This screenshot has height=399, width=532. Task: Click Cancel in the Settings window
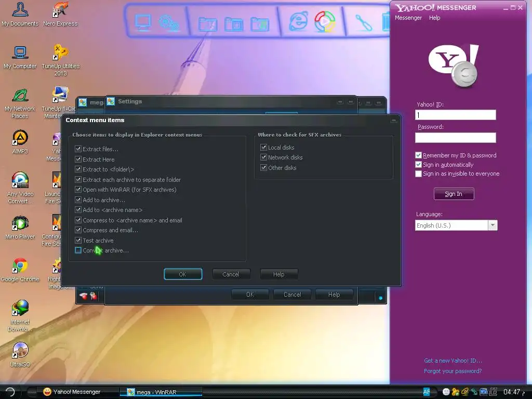(292, 295)
